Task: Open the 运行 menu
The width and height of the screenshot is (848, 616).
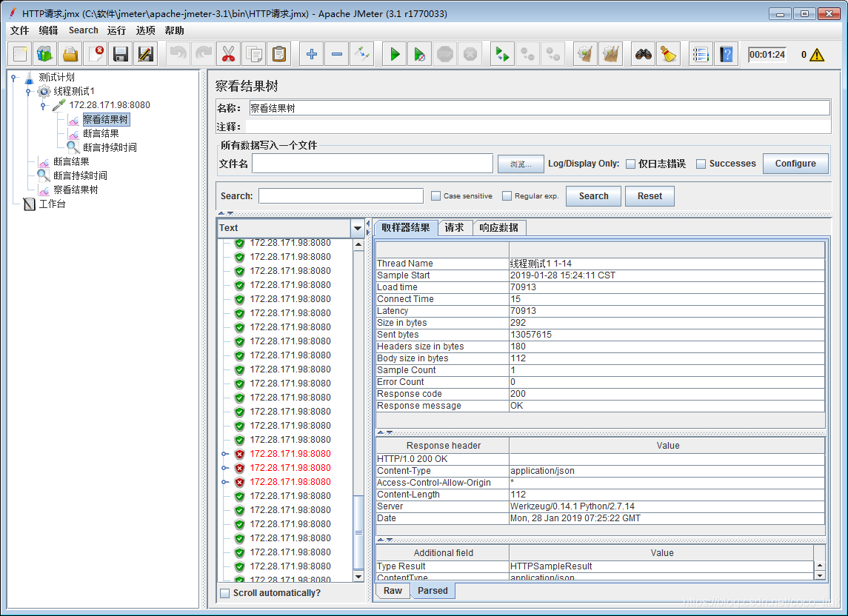Action: pos(116,30)
